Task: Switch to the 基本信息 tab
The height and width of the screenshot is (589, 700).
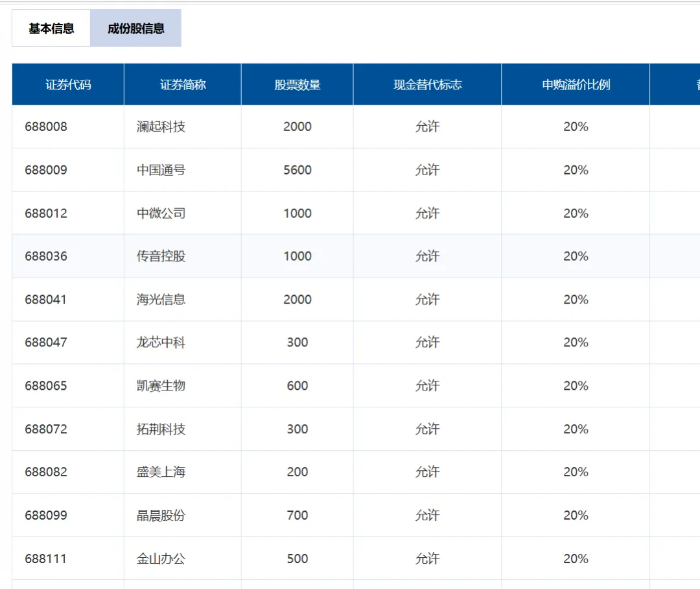Action: pyautogui.click(x=51, y=28)
